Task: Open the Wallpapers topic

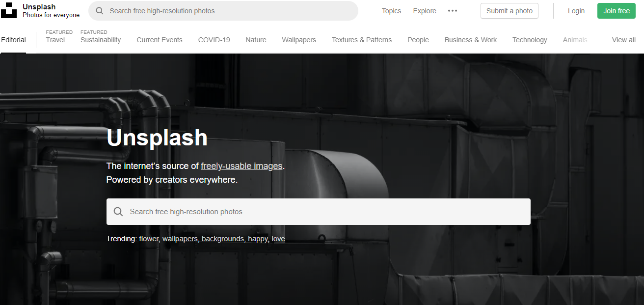Action: (x=299, y=40)
